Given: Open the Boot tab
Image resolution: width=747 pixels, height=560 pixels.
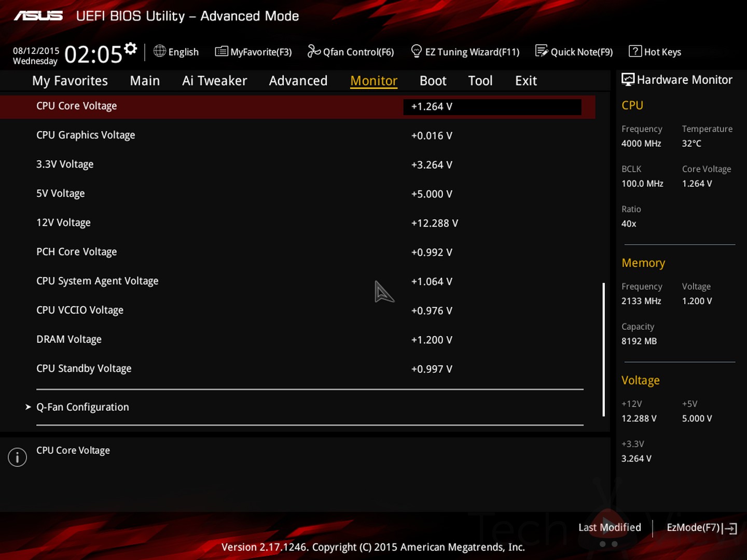Looking at the screenshot, I should [433, 81].
